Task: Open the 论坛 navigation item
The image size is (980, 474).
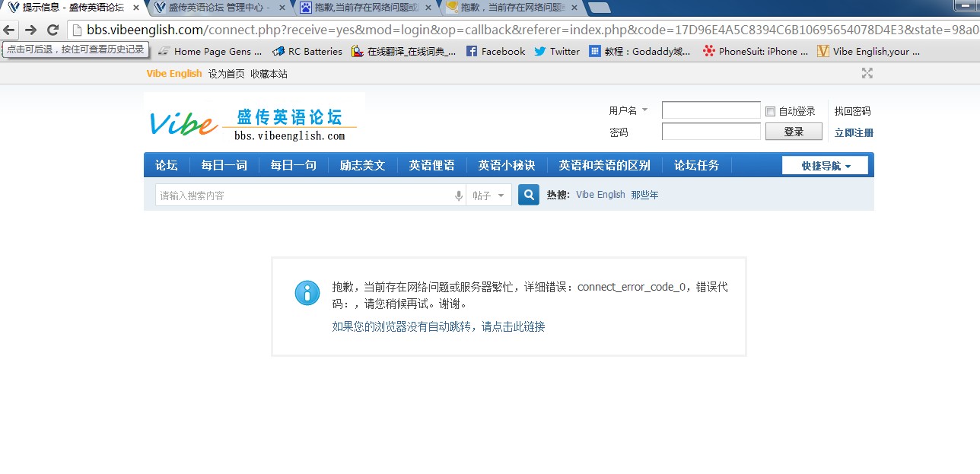Action: (x=166, y=165)
